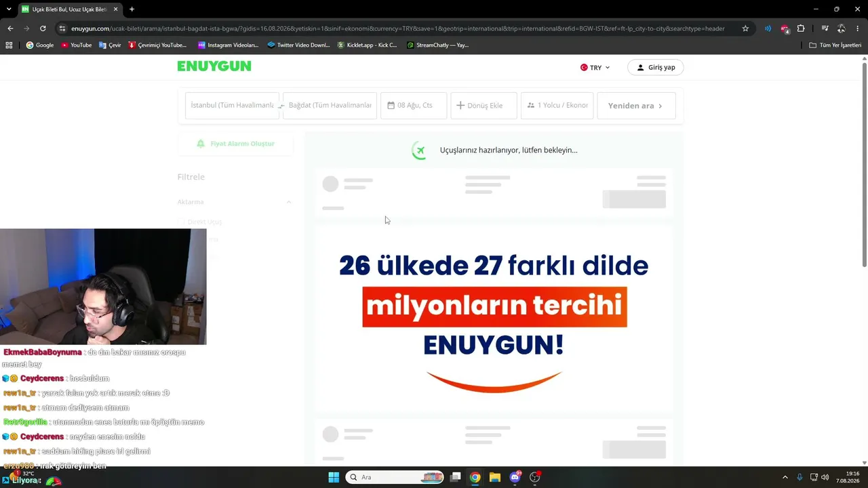Open the 1 Yolcu / Ekonomi selector
Image resolution: width=868 pixels, height=488 pixels.
coord(557,106)
